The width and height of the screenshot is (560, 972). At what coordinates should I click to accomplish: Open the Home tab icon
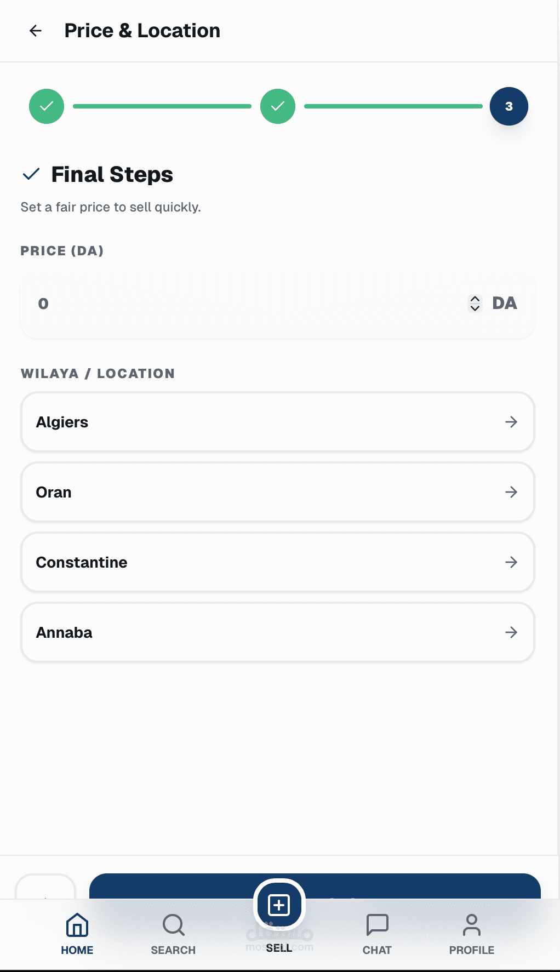pyautogui.click(x=77, y=925)
